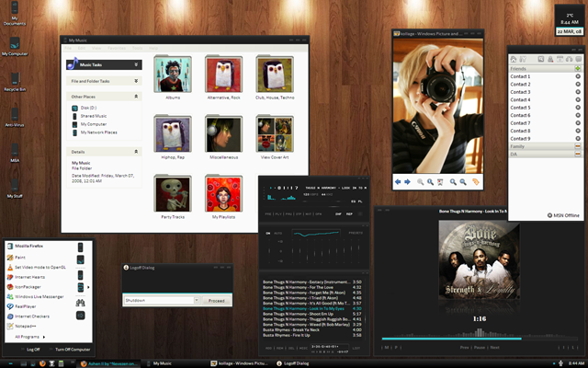Viewport: 588px width, 368px height.
Task: Open the Shutdown dropdown in Logoff Dialog
Action: [x=197, y=300]
